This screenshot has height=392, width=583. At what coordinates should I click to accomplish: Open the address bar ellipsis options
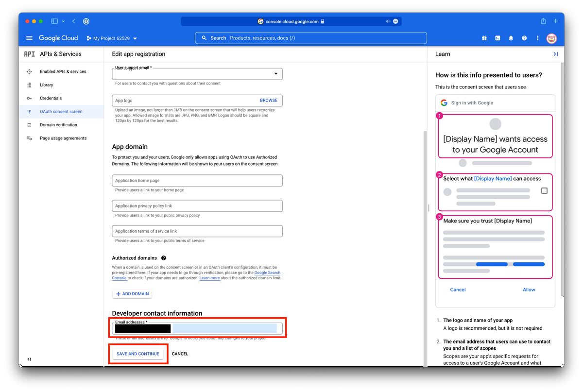[395, 21]
